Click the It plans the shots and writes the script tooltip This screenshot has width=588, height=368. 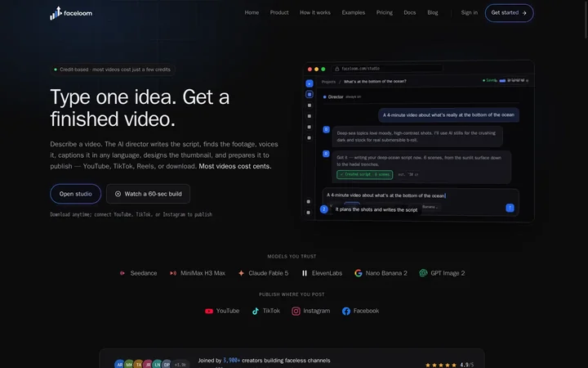(x=376, y=209)
